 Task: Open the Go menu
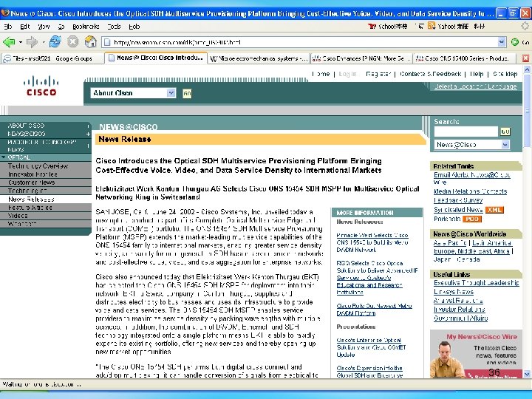[x=61, y=27]
